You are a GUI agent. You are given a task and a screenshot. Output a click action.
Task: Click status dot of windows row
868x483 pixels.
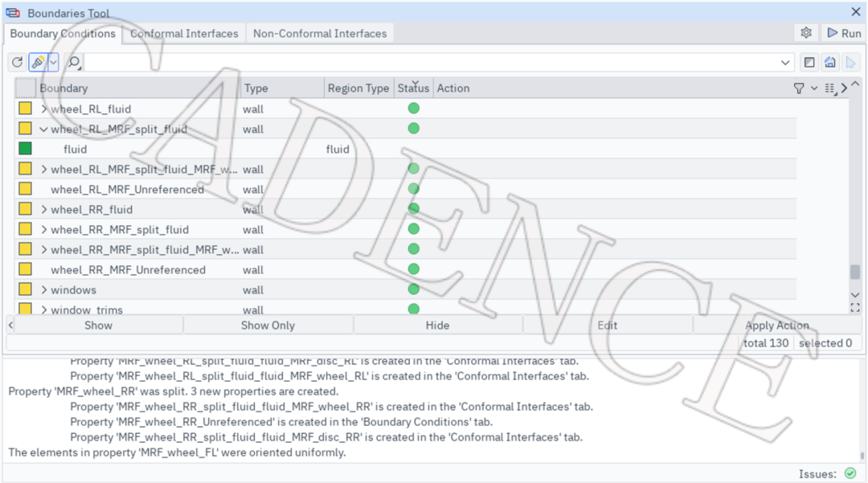413,289
